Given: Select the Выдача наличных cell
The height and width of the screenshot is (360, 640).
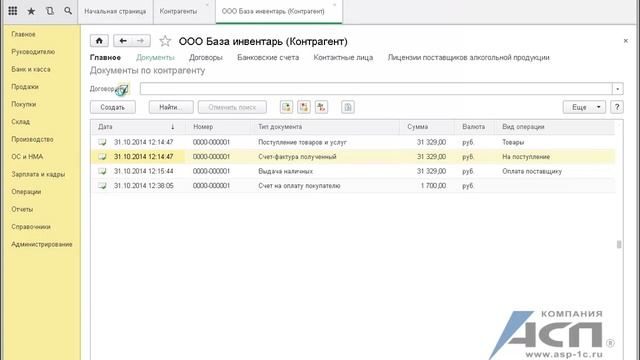Looking at the screenshot, I should point(285,171).
